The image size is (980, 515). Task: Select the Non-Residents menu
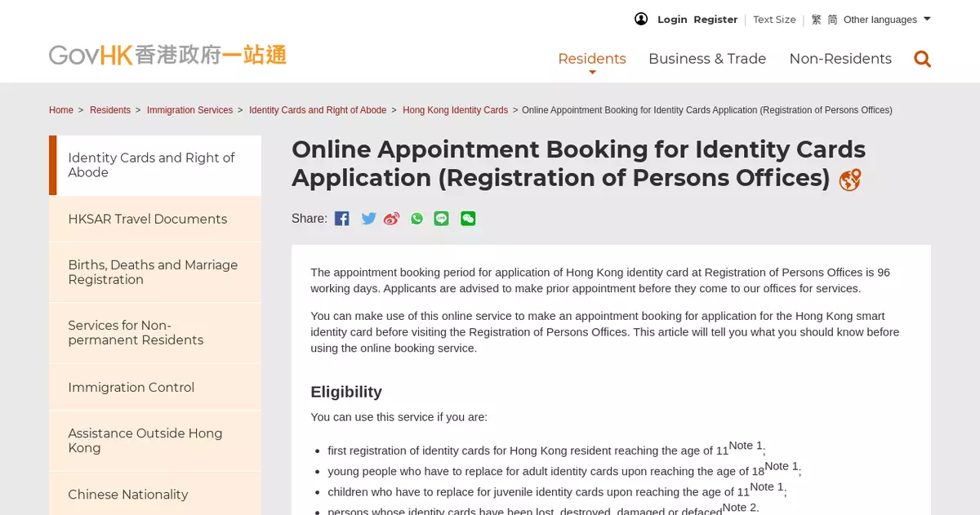click(x=840, y=59)
